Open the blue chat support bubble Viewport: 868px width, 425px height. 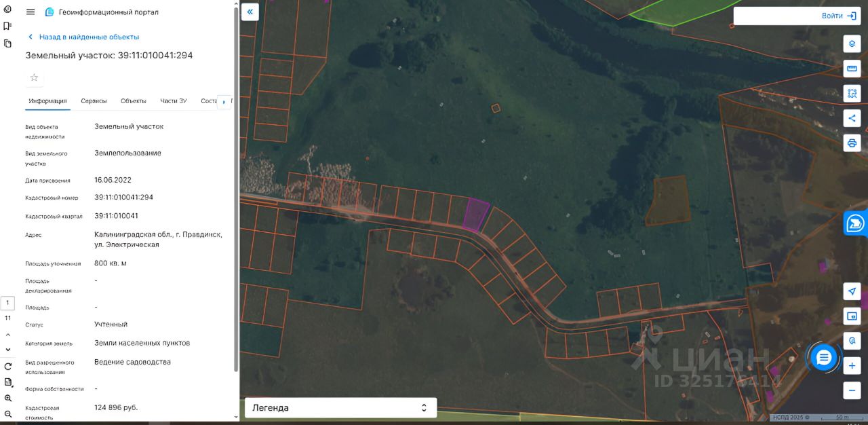(x=824, y=358)
